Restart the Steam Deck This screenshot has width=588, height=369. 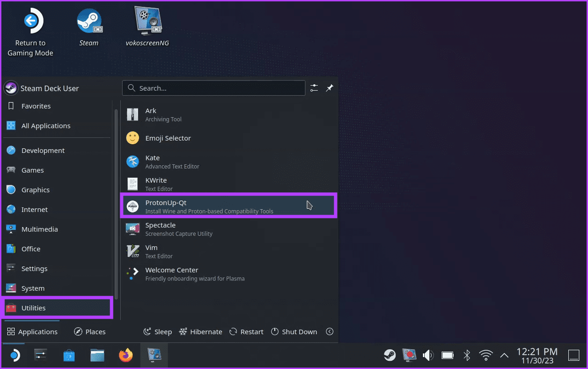246,331
